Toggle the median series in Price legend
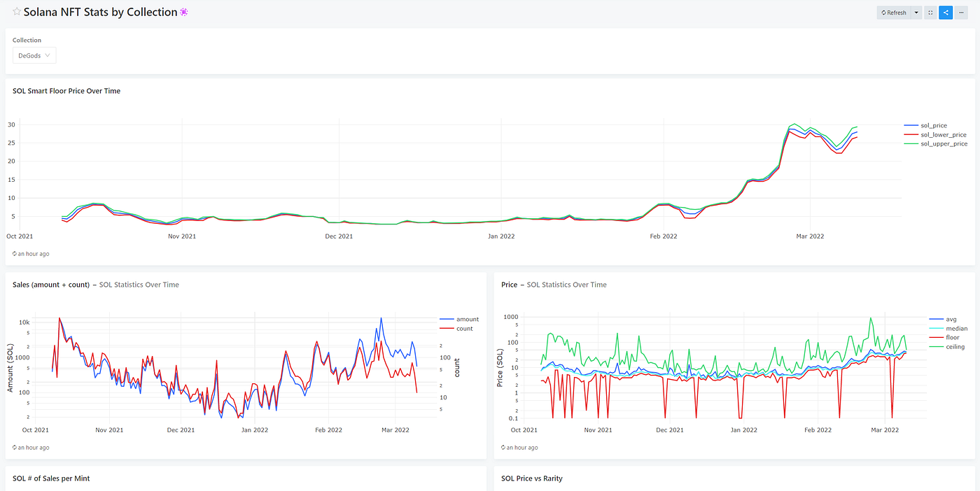The height and width of the screenshot is (491, 980). tap(947, 328)
